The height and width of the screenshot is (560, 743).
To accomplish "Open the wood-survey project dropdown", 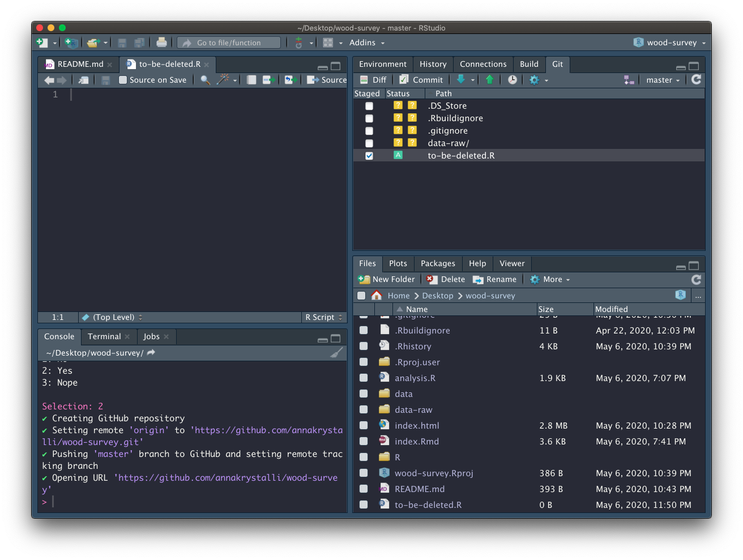I will pos(670,42).
